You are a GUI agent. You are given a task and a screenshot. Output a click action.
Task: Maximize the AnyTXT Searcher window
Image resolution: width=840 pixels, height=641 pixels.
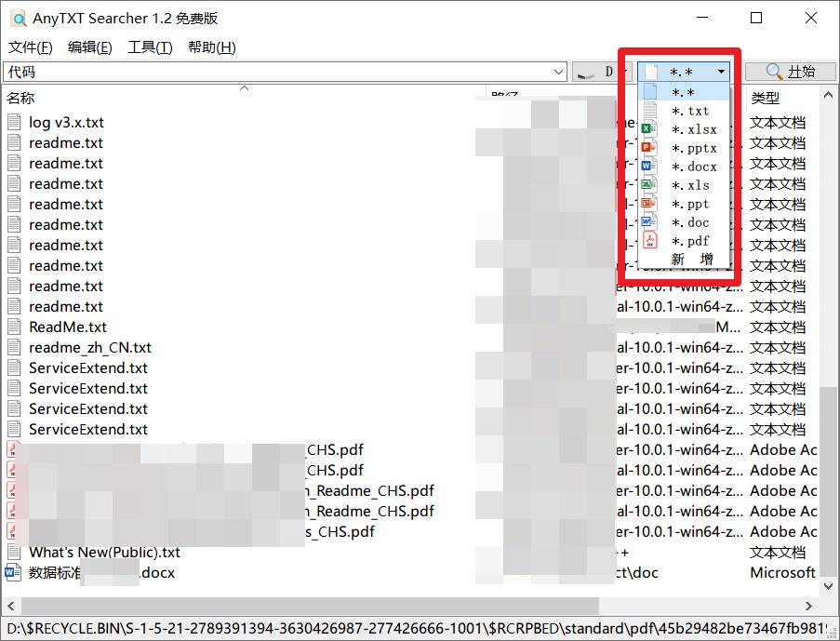tap(756, 18)
